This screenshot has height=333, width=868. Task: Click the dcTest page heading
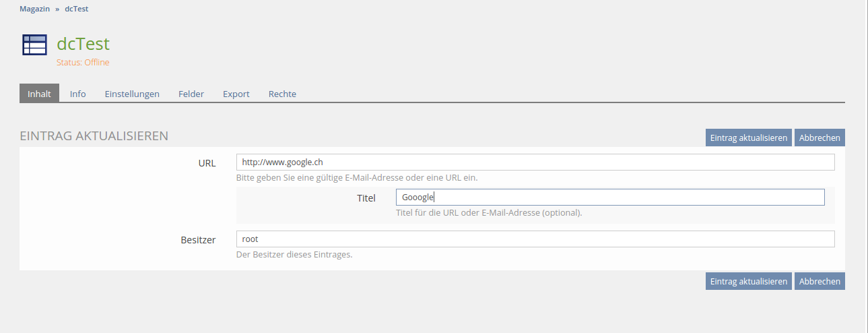(x=83, y=44)
